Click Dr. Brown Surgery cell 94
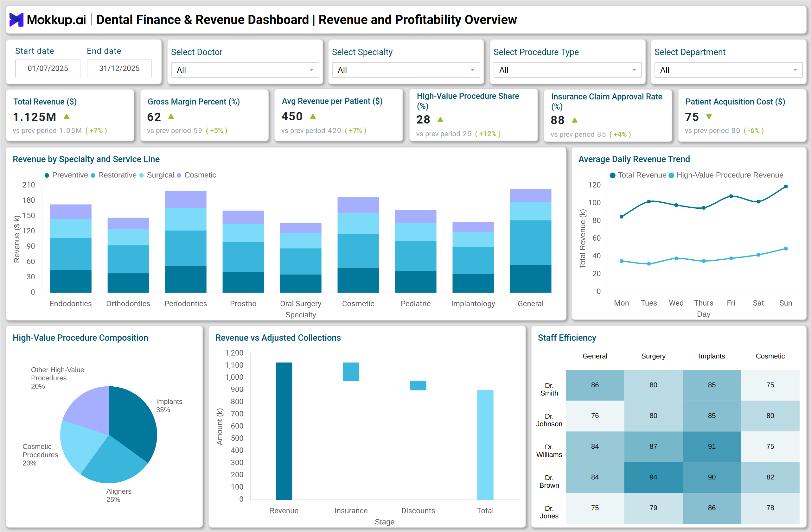Viewport: 811px width, 532px height. tap(653, 477)
